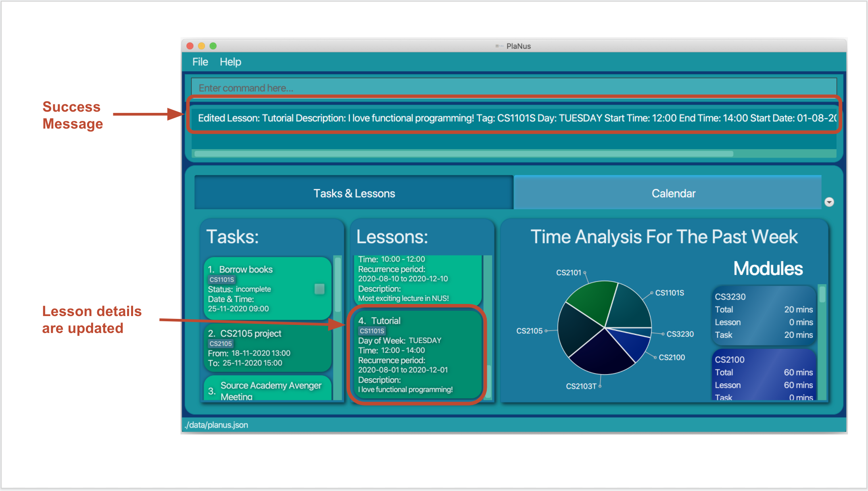
Task: Open the File menu
Action: click(200, 62)
